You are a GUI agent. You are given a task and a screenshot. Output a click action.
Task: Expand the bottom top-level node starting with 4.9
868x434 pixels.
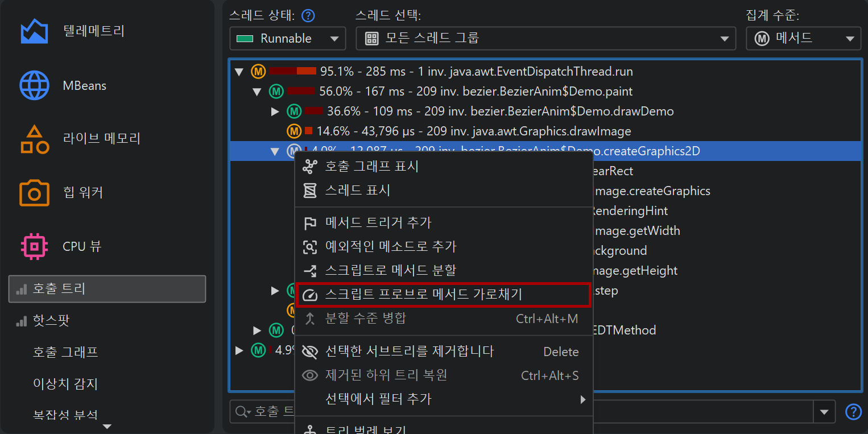click(x=239, y=350)
